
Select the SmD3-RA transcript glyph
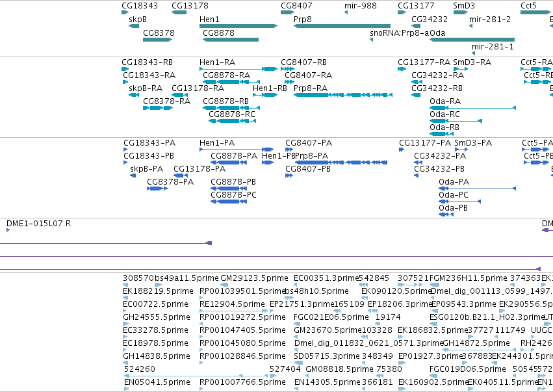(x=461, y=69)
